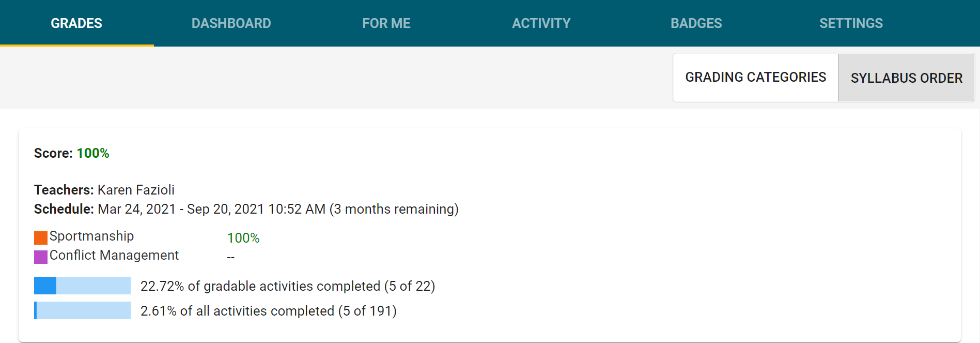Toggle the Syllabus Order view
980x343 pixels.
(906, 78)
